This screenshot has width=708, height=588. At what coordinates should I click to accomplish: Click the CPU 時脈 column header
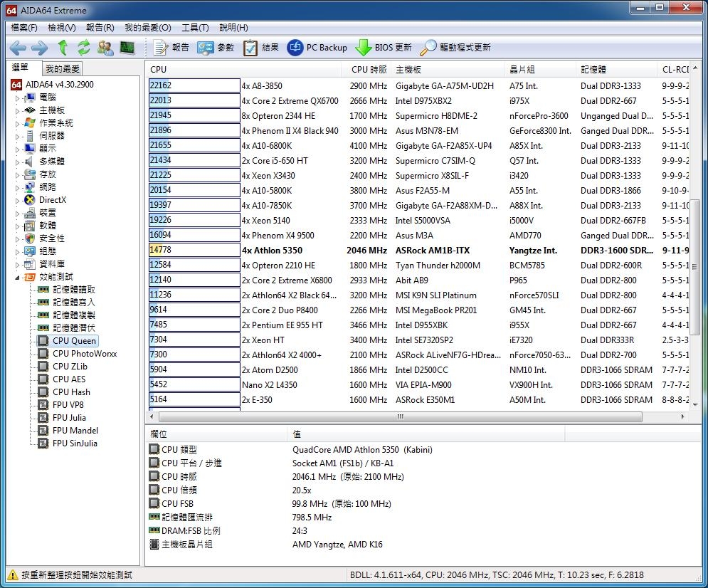[x=366, y=70]
